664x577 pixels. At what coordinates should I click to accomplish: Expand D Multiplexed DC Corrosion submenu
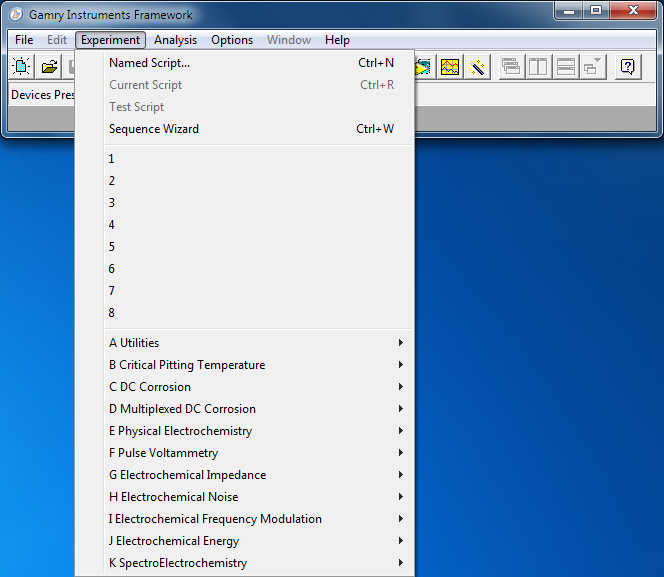coord(244,409)
